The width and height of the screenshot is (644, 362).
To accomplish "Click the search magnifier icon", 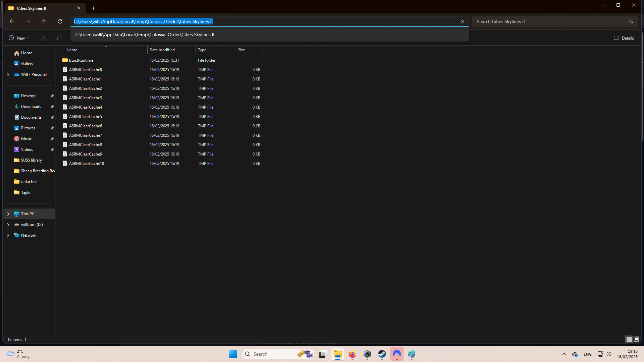I will tap(631, 21).
